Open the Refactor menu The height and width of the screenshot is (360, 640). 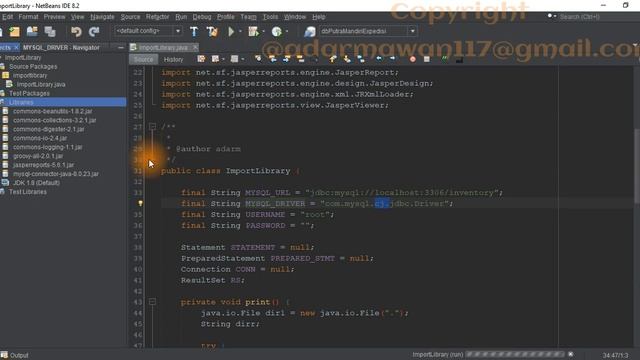click(x=158, y=17)
